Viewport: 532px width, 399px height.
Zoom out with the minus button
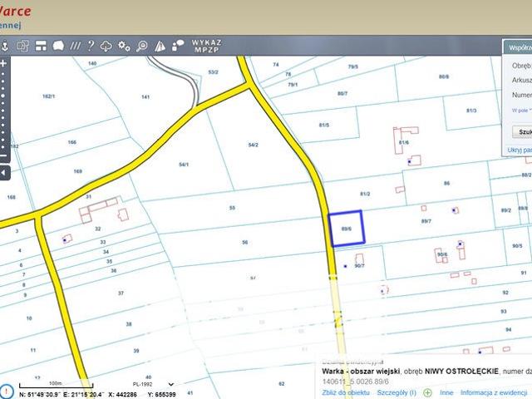coord(4,155)
